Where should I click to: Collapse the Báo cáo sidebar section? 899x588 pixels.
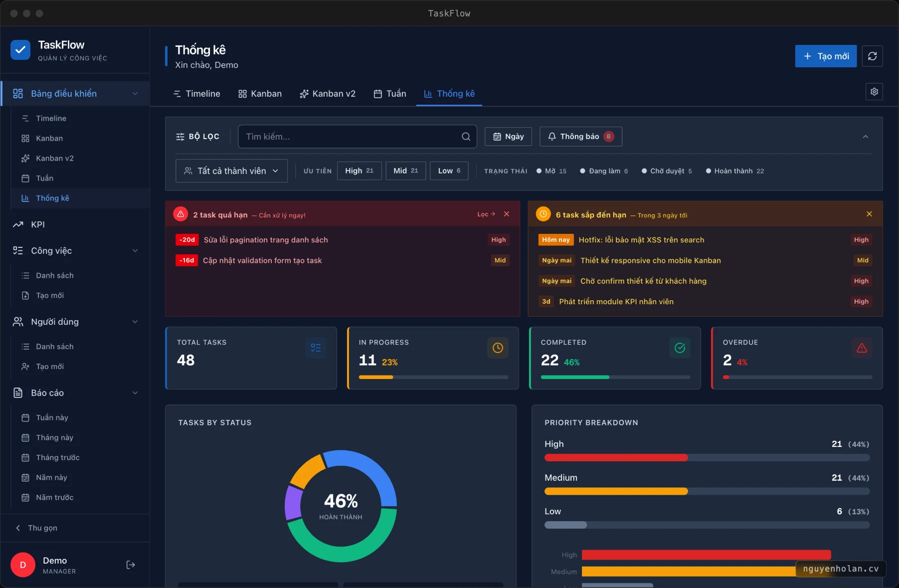(135, 393)
